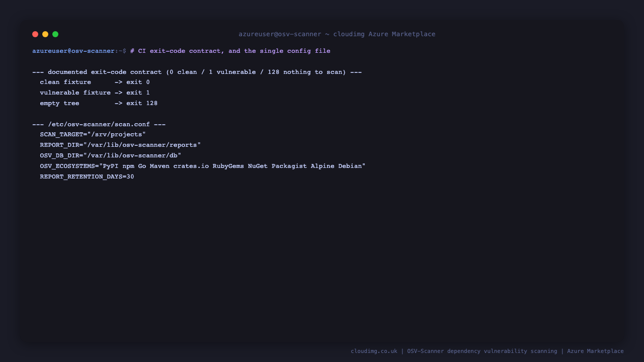The height and width of the screenshot is (362, 644).
Task: Click the 'documented exit-code contract' header line
Action: click(x=197, y=72)
